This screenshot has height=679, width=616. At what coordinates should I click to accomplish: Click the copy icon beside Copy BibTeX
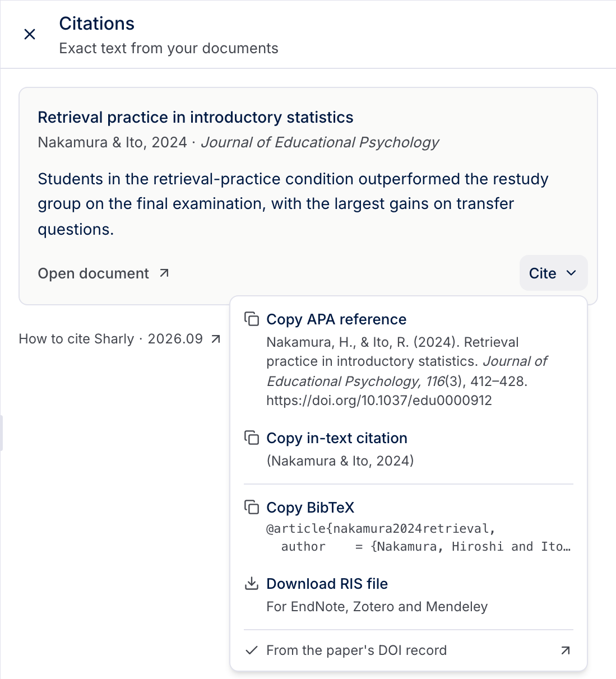point(252,507)
